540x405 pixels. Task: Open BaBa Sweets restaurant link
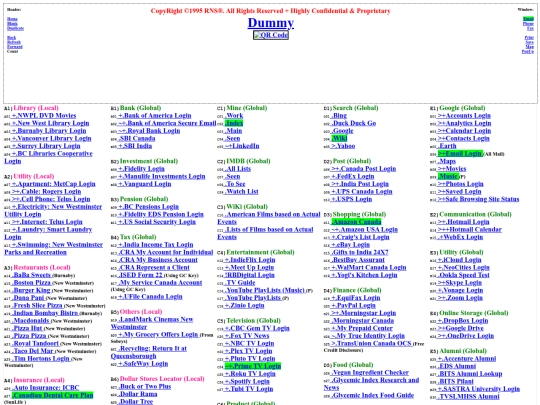coord(31,275)
